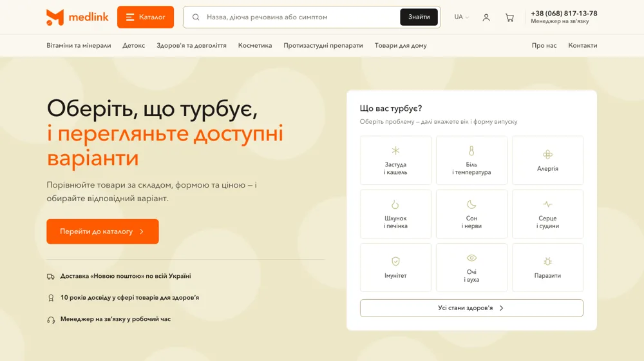The width and height of the screenshot is (644, 361).
Task: Open Косметика category
Action: [x=255, y=46]
